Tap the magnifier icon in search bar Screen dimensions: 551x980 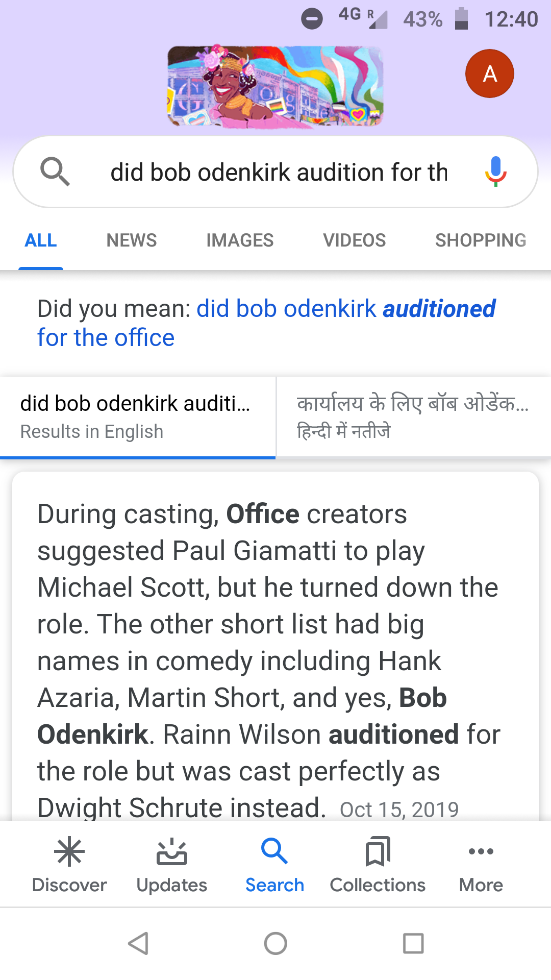click(x=55, y=171)
